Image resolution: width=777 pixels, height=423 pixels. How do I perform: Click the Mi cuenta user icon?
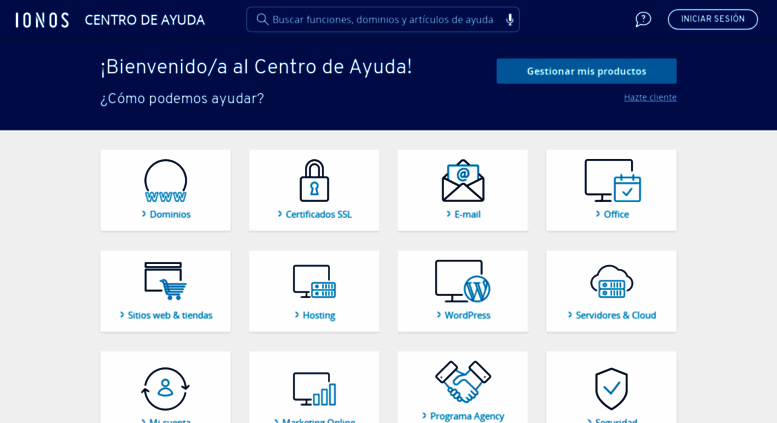click(166, 389)
